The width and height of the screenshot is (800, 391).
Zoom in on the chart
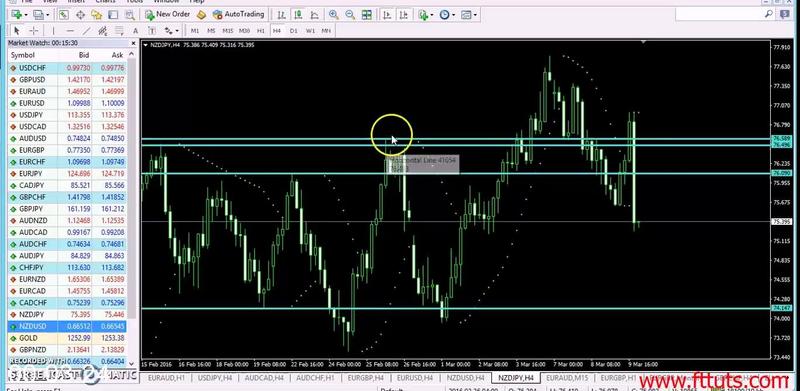[x=334, y=14]
